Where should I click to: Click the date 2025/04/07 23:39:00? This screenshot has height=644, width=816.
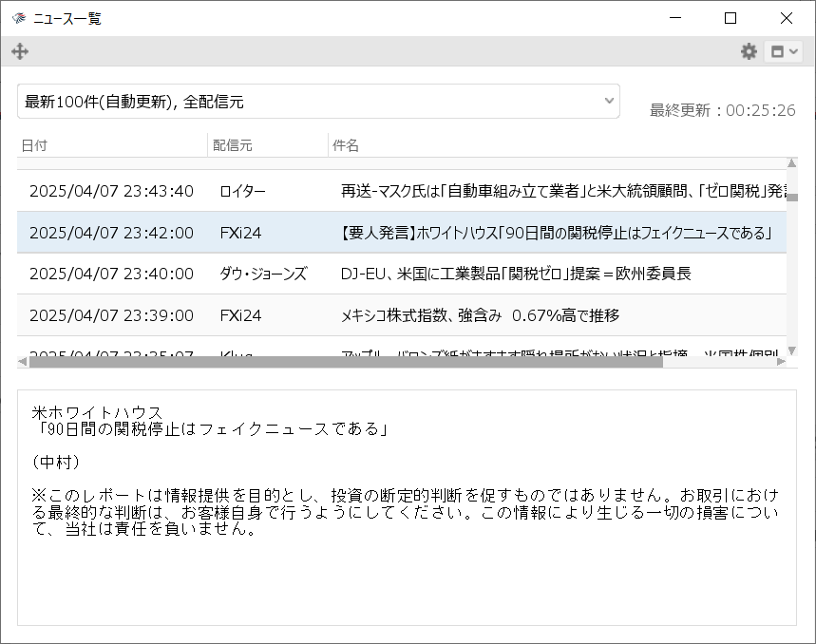(111, 315)
